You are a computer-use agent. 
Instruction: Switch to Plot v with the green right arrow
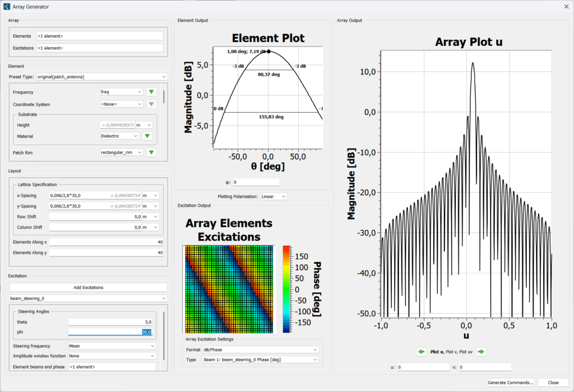click(482, 352)
